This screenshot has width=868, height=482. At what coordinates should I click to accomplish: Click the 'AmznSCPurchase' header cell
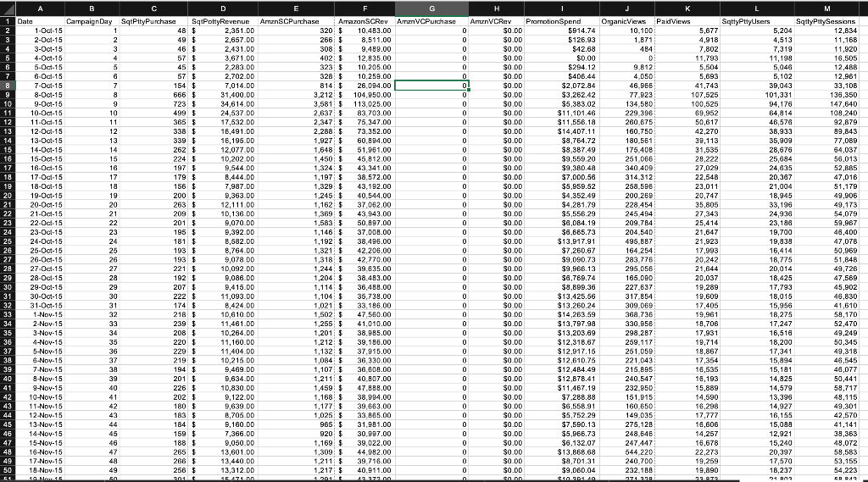pos(296,21)
